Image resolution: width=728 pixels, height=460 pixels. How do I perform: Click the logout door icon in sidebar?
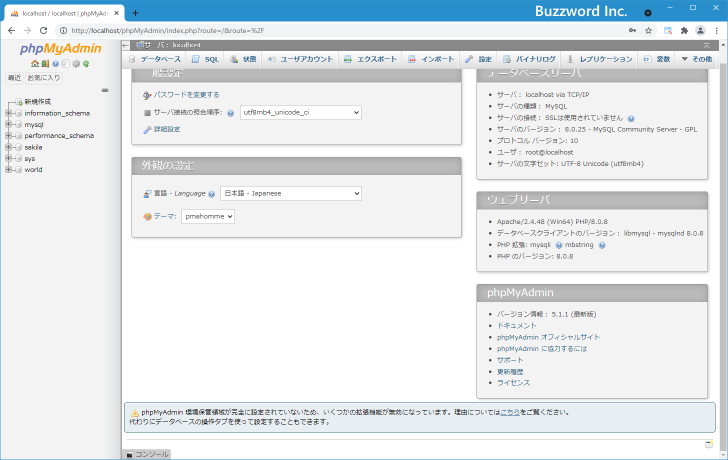click(x=45, y=64)
